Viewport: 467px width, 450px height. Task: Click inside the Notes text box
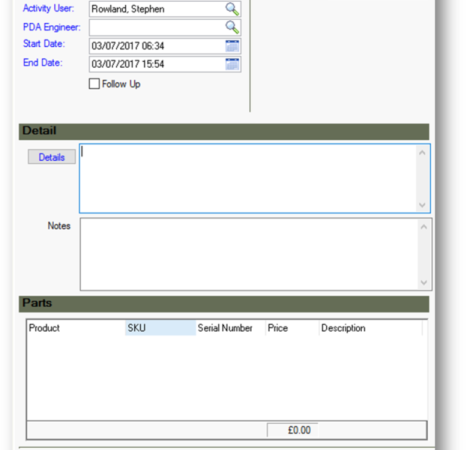[249, 254]
